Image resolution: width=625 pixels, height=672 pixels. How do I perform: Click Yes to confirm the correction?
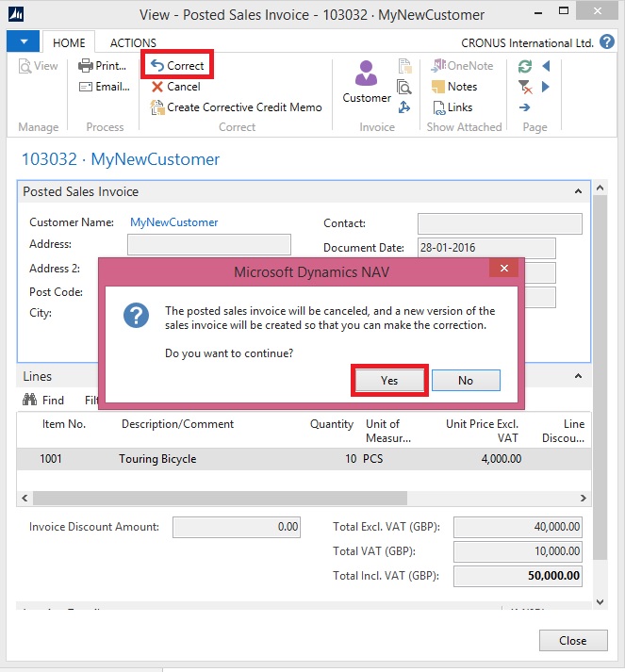point(389,381)
